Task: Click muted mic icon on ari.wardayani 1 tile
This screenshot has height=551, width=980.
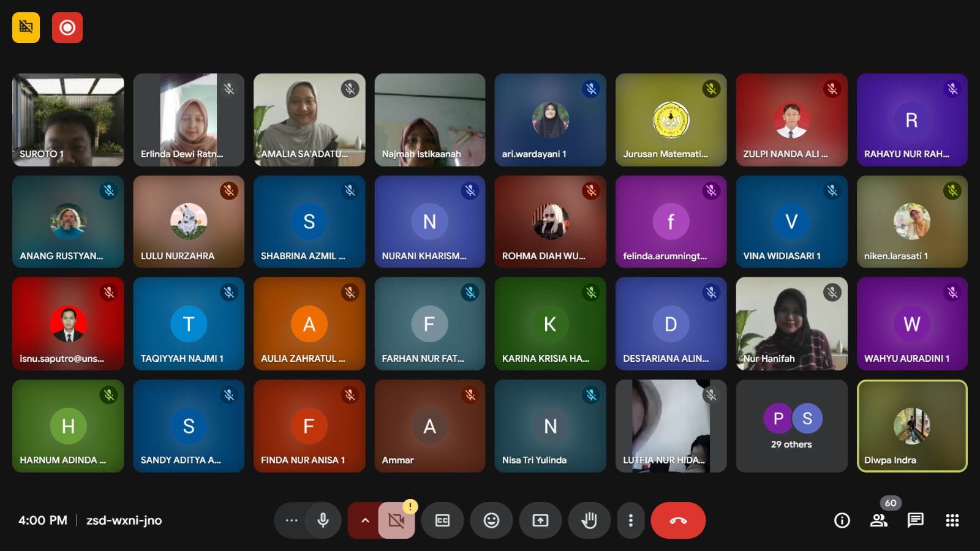Action: tap(591, 89)
